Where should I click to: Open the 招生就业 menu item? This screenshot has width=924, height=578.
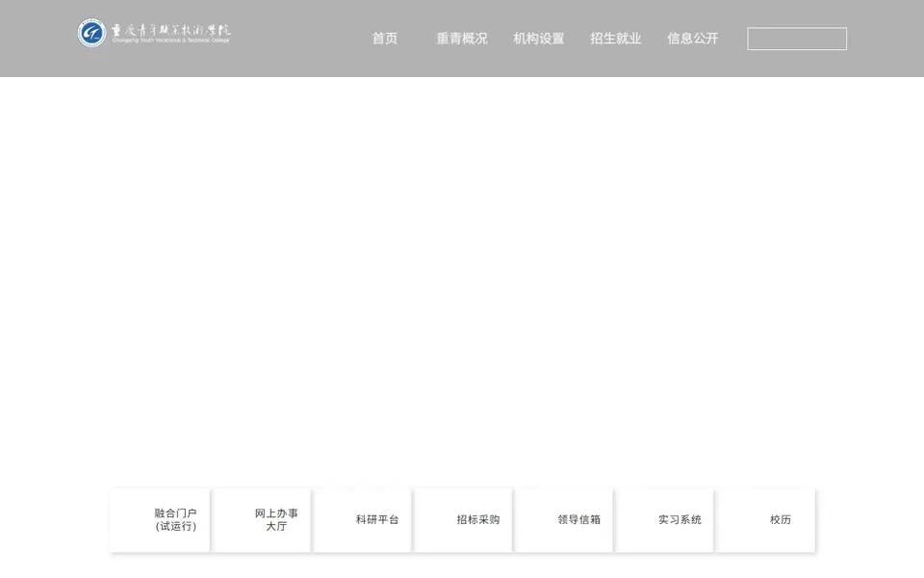coord(615,39)
